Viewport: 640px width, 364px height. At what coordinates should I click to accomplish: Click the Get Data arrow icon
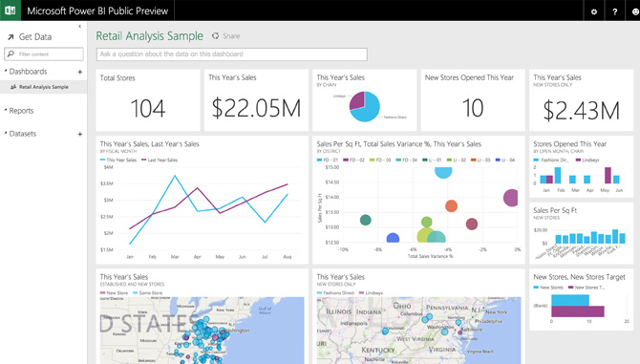11,37
